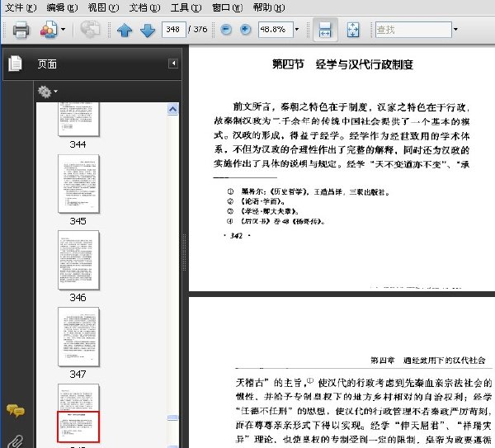Collapse the 页面 panel with arrow button
Viewport: 495px width, 448px height.
(173, 64)
